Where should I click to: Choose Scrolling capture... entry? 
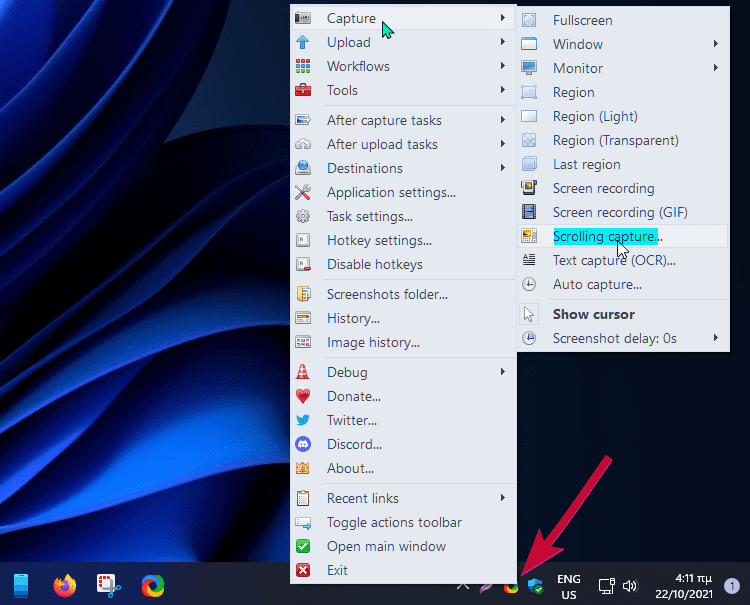click(623, 236)
